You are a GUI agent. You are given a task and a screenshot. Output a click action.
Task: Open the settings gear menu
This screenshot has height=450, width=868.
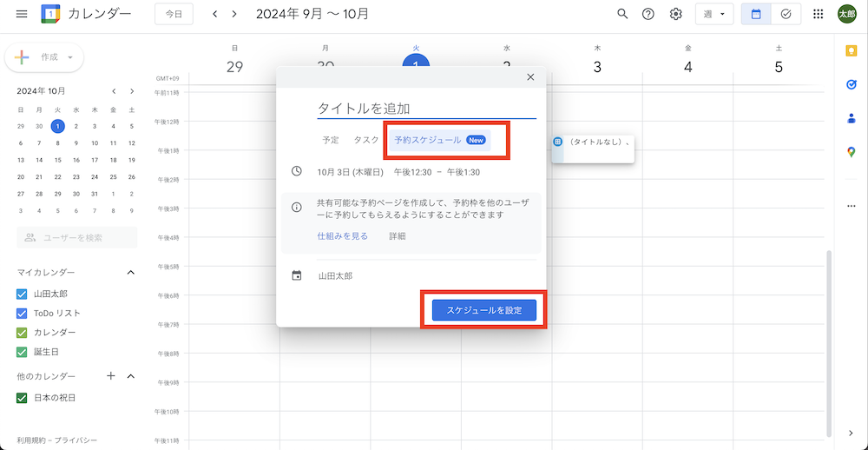coord(675,14)
